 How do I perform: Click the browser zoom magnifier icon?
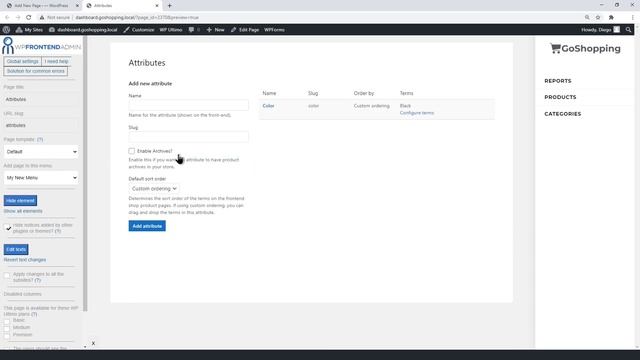coord(587,18)
